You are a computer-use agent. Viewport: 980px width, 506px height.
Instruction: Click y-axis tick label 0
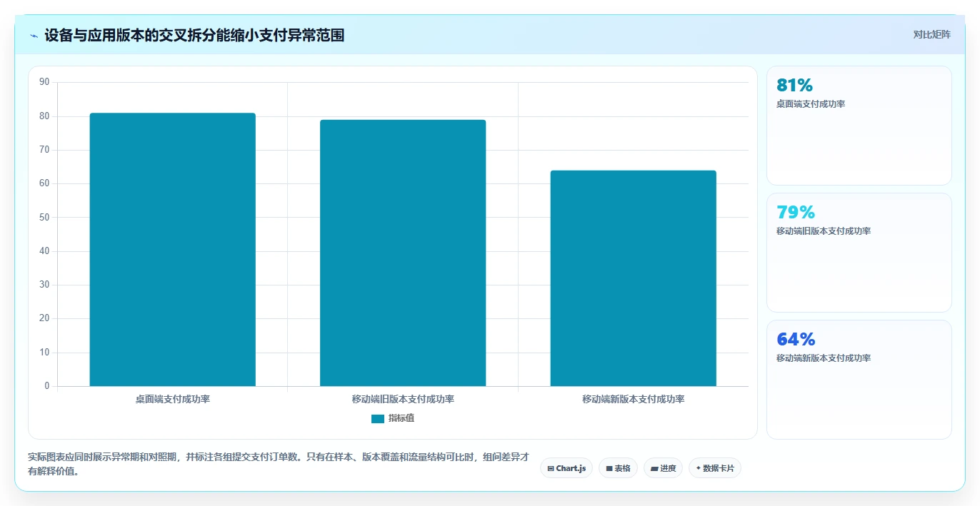(x=47, y=386)
